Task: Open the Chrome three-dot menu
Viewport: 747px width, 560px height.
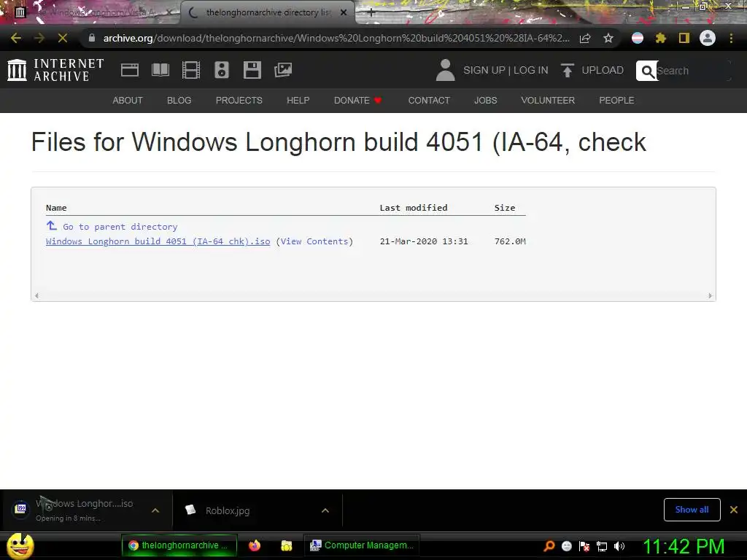Action: coord(731,38)
